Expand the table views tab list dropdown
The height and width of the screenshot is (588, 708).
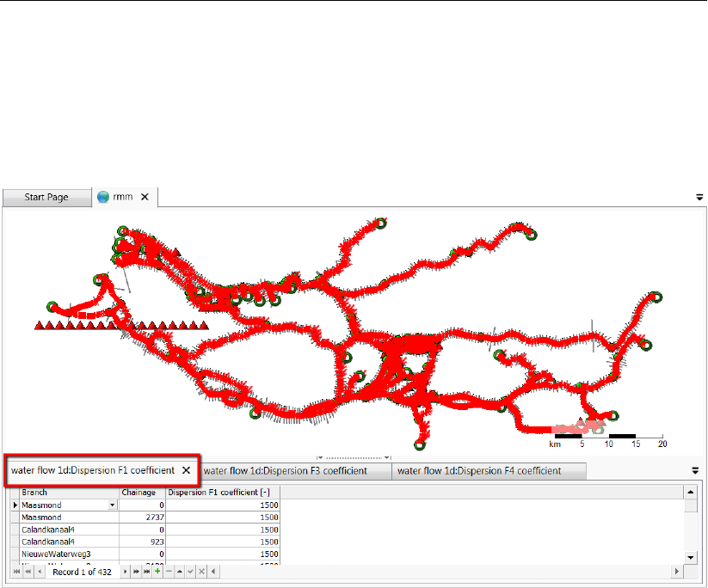(x=695, y=471)
